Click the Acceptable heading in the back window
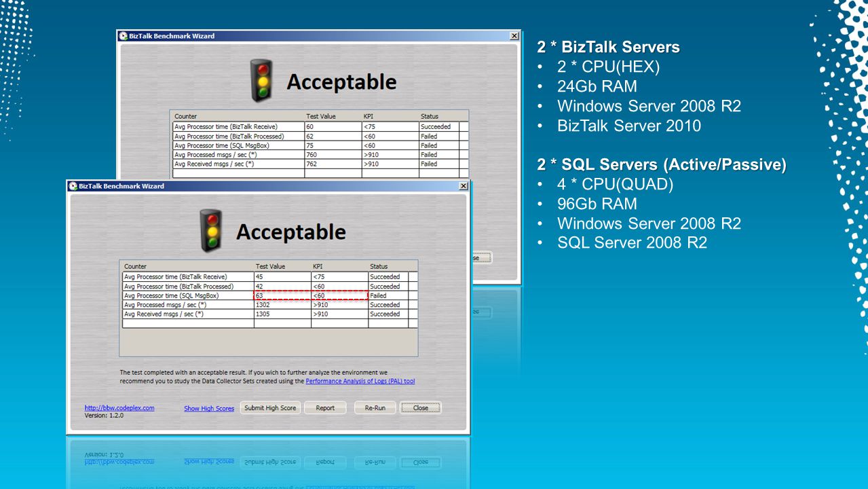 click(341, 82)
